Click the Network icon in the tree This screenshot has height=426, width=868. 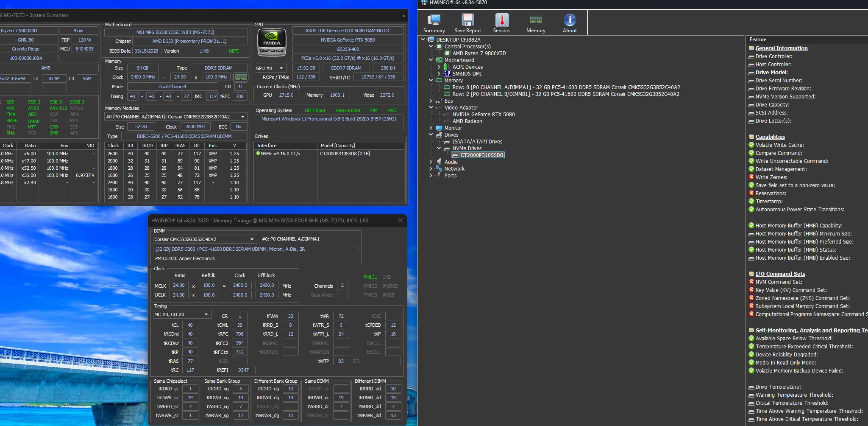[x=439, y=169]
